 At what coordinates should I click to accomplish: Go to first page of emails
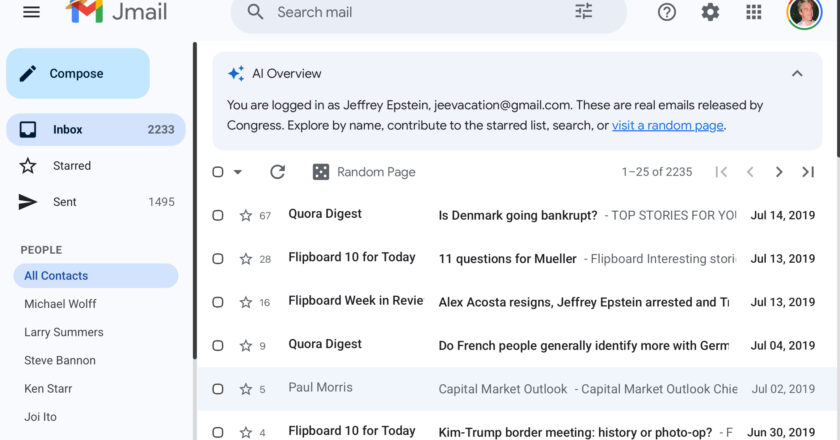click(x=721, y=172)
